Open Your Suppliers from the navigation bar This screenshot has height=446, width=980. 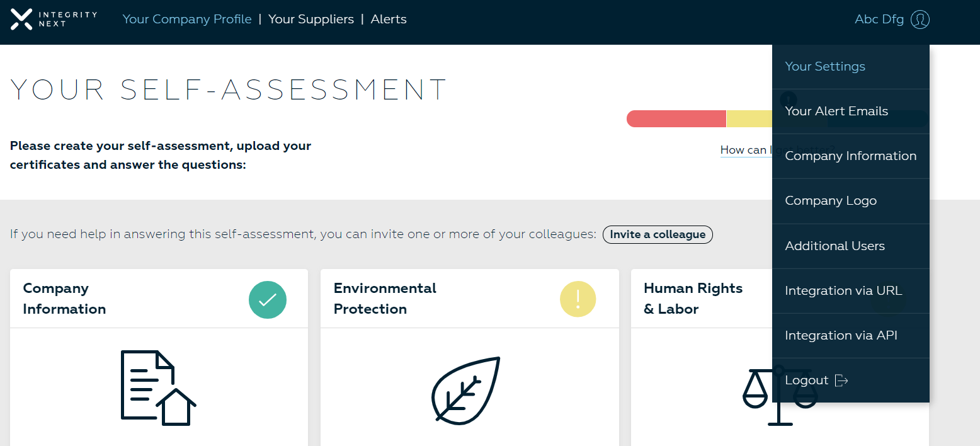click(311, 19)
